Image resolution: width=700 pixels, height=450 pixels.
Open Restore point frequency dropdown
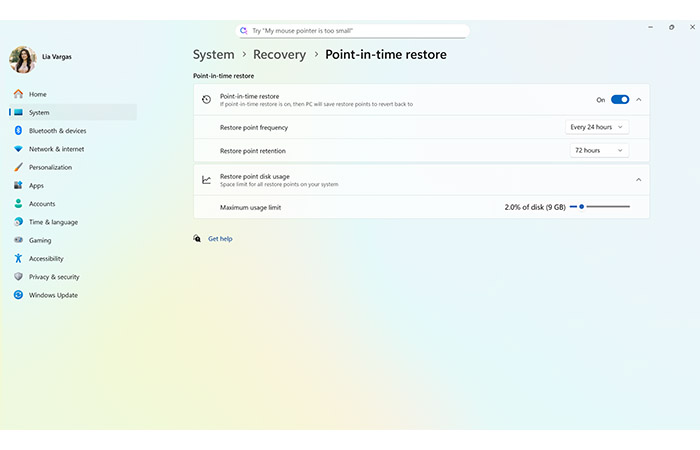point(597,127)
